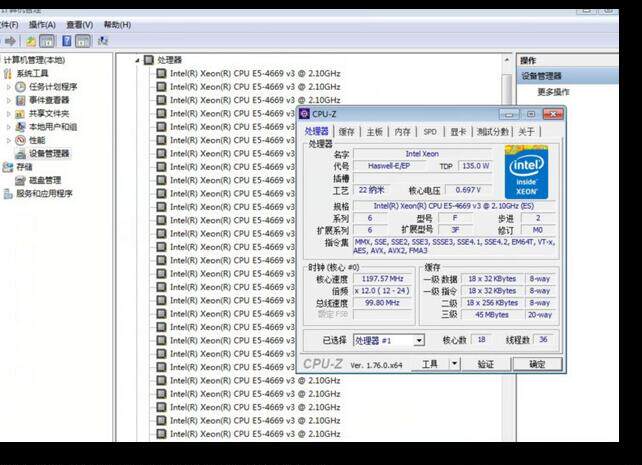Viewport: 642px width, 465px height.
Task: Click the 45 MBytes level 3 cache value
Action: [x=492, y=315]
